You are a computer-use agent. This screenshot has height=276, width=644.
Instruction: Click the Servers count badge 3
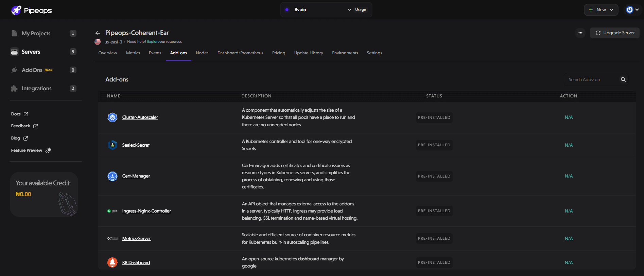point(73,52)
